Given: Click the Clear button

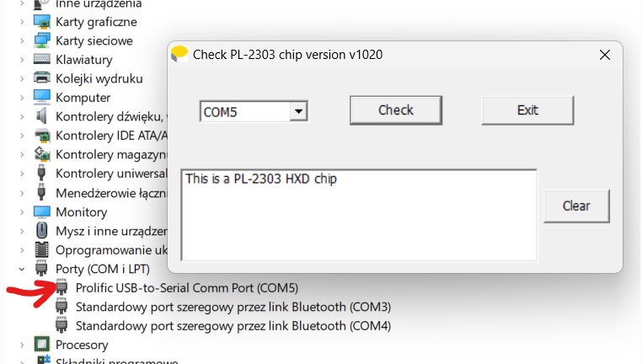Looking at the screenshot, I should pyautogui.click(x=576, y=206).
